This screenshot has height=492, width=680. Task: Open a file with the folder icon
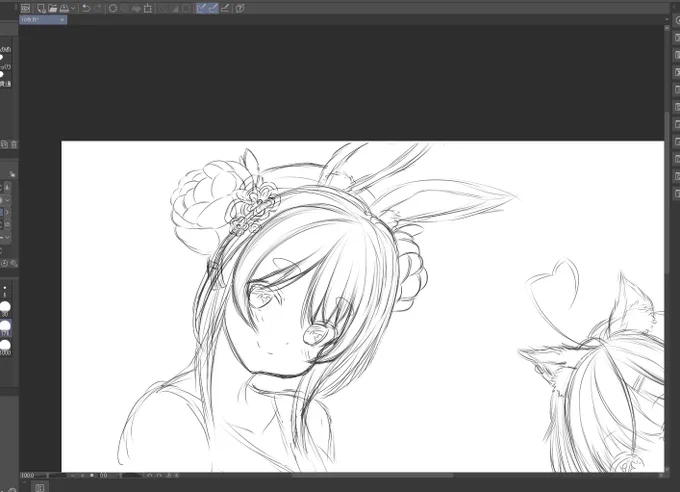(53, 8)
